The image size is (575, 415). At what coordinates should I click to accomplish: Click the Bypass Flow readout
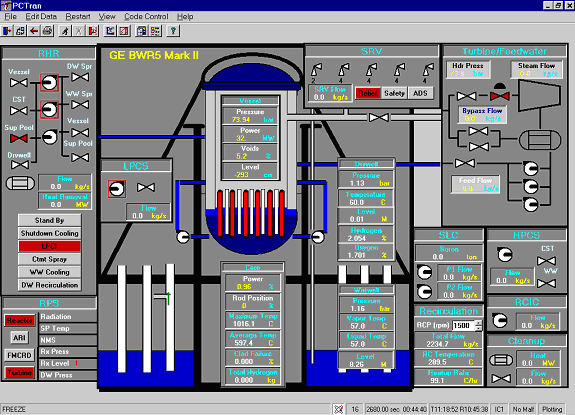click(x=482, y=114)
